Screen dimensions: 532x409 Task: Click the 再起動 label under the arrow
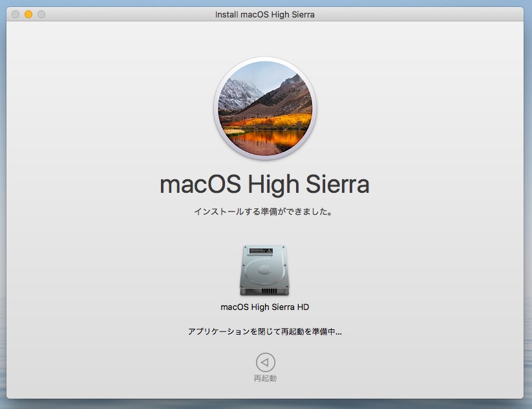(265, 379)
